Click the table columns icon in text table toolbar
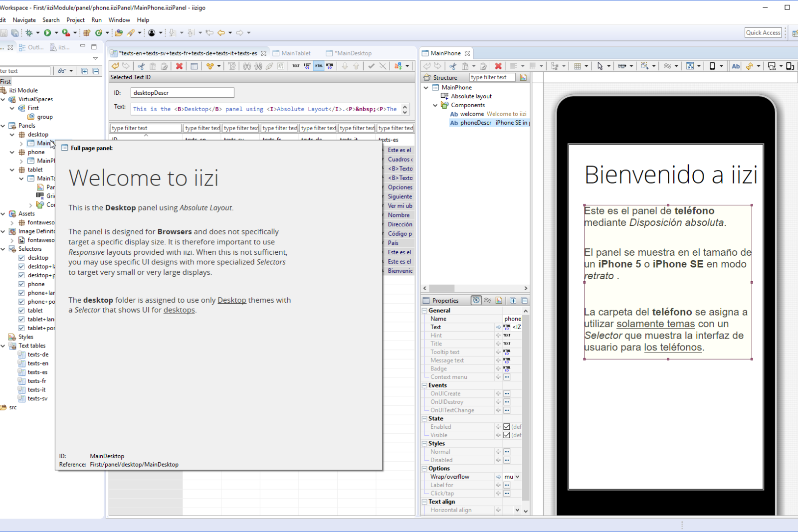 click(195, 66)
